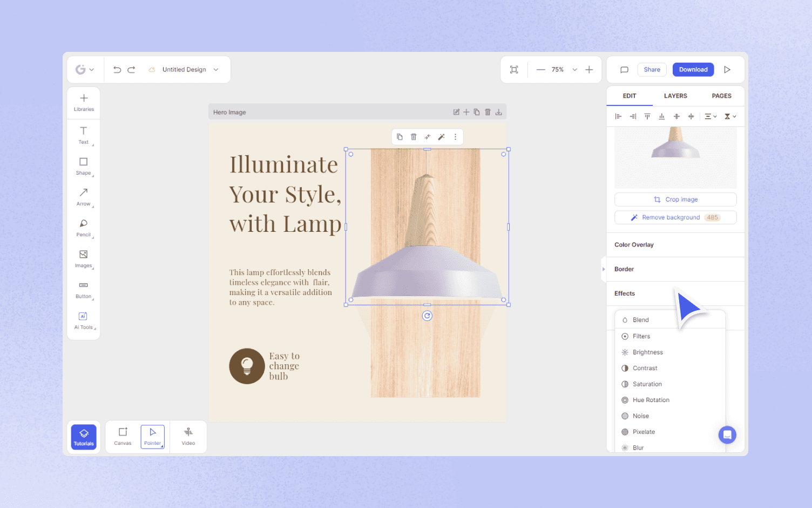
Task: Choose the Blend effect
Action: (670, 320)
